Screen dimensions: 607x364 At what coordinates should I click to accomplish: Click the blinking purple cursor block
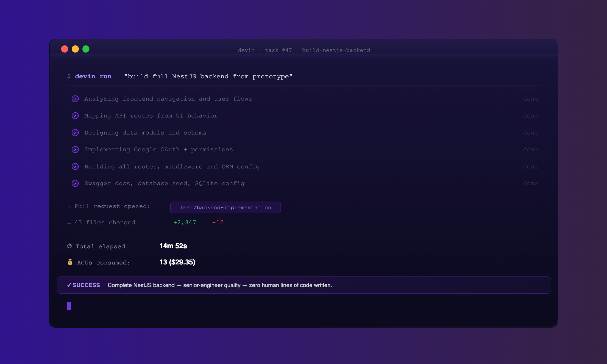pos(69,306)
